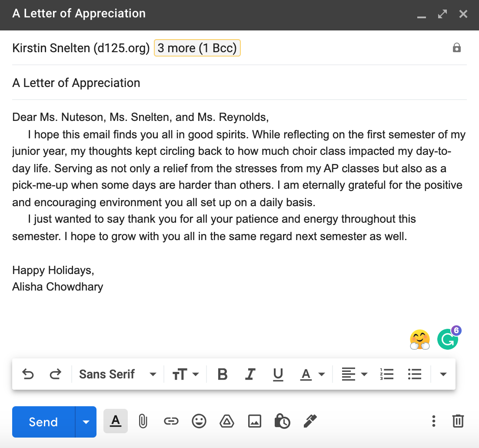Expand more formatting options arrow
This screenshot has height=448, width=479.
pyautogui.click(x=443, y=374)
